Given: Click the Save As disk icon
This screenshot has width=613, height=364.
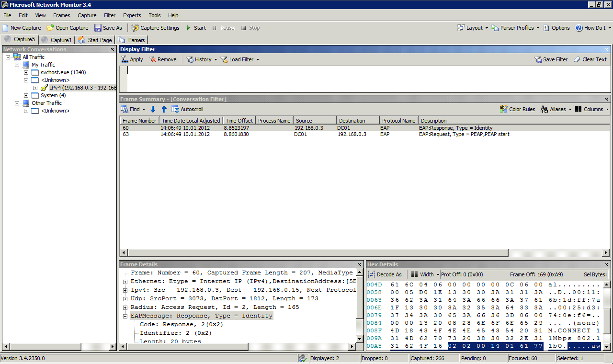Looking at the screenshot, I should click(98, 28).
